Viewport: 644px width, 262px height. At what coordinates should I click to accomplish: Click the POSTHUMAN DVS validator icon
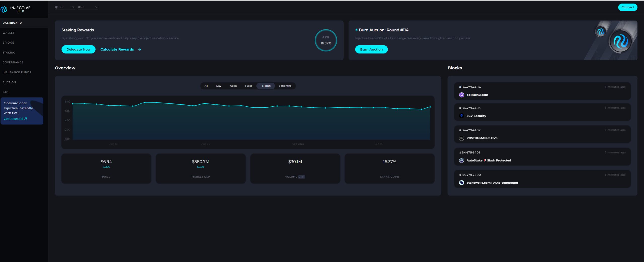(461, 138)
